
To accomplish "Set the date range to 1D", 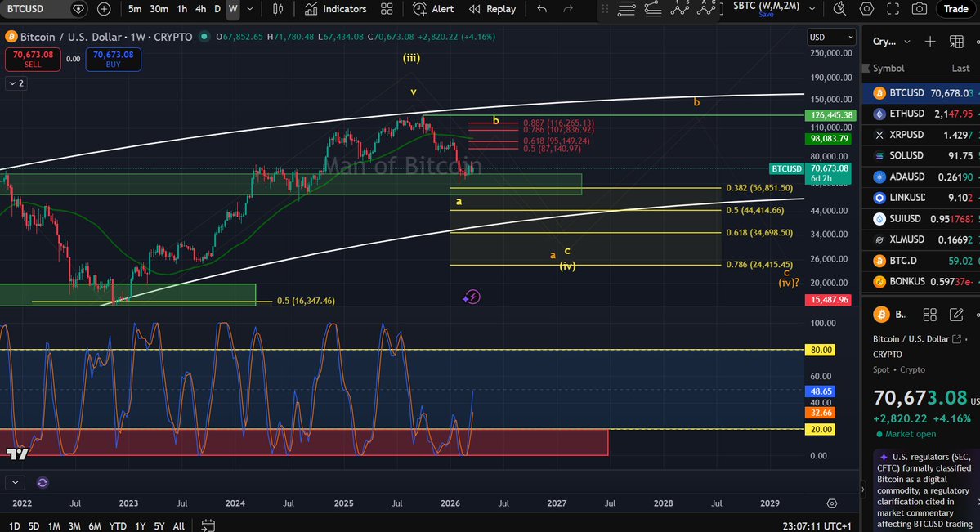I will point(14,526).
